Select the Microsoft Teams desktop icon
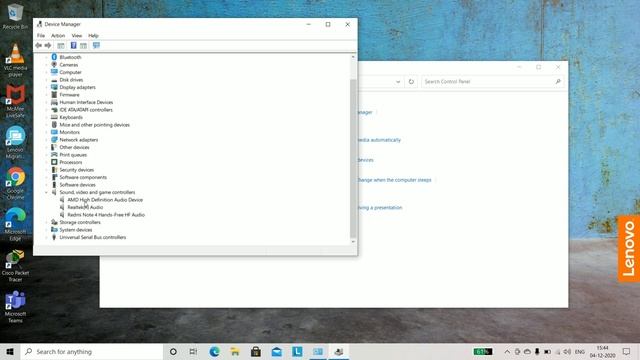640x360 pixels. [x=16, y=307]
